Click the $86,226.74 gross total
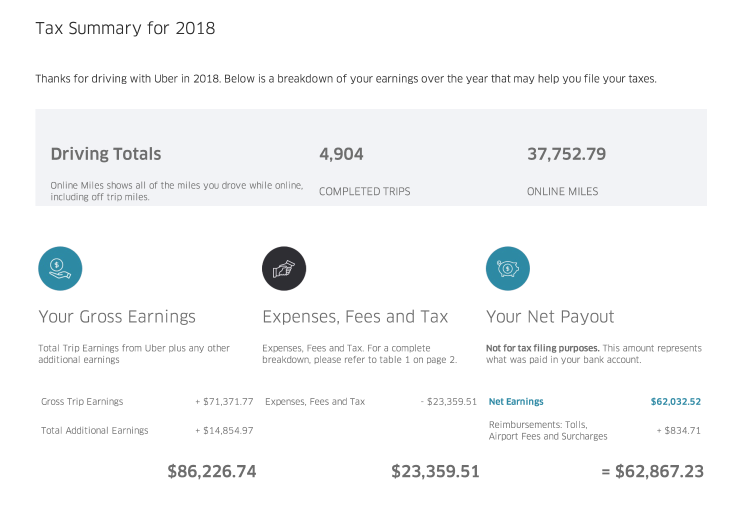The image size is (743, 523). (212, 471)
